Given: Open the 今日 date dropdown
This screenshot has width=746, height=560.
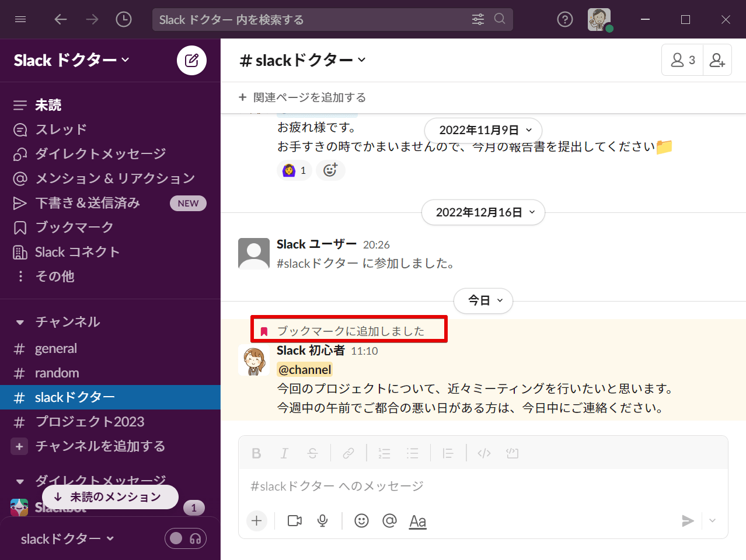Looking at the screenshot, I should pos(483,301).
